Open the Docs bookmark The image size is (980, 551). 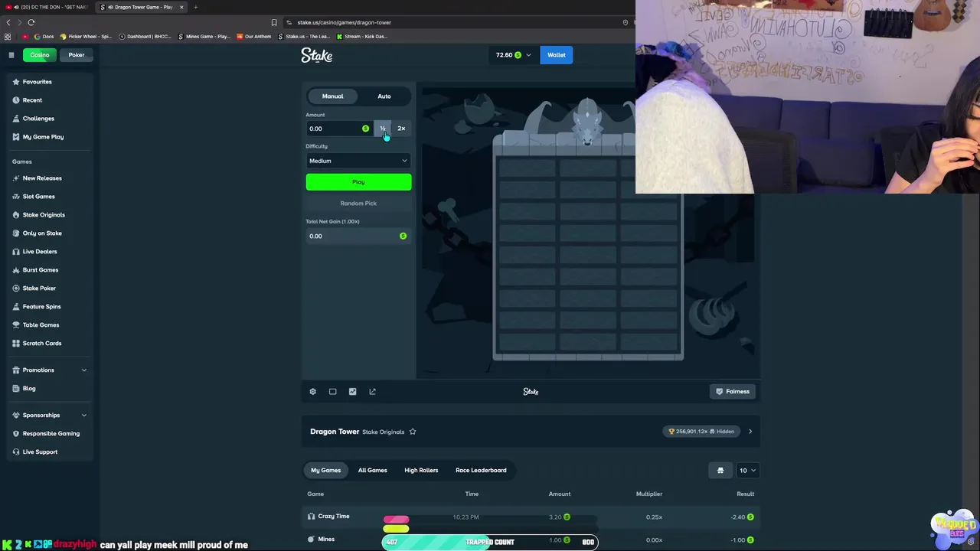point(44,37)
